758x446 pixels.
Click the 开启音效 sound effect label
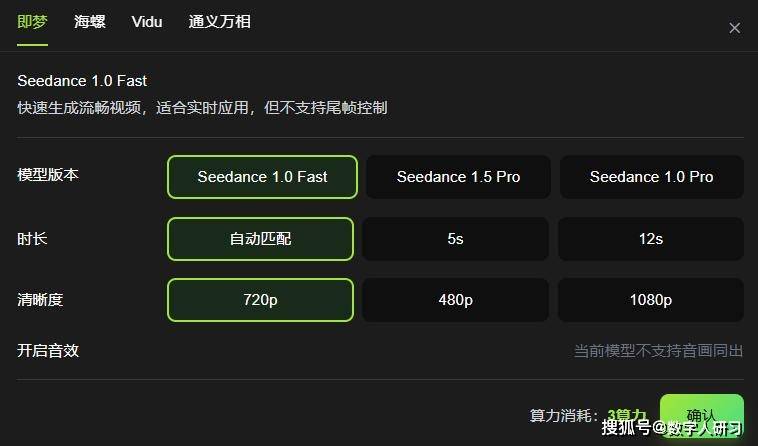(48, 350)
